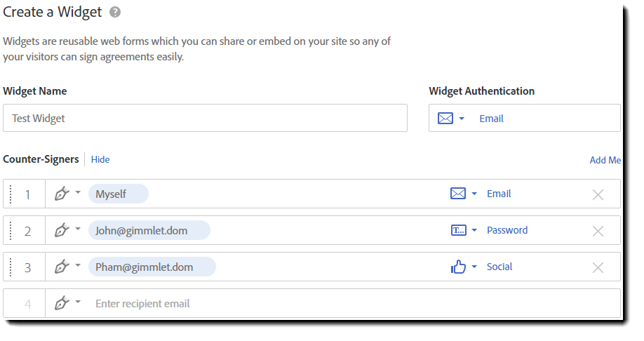Click the Social thumbs-up icon in row 3
The height and width of the screenshot is (341, 644).
tap(458, 267)
